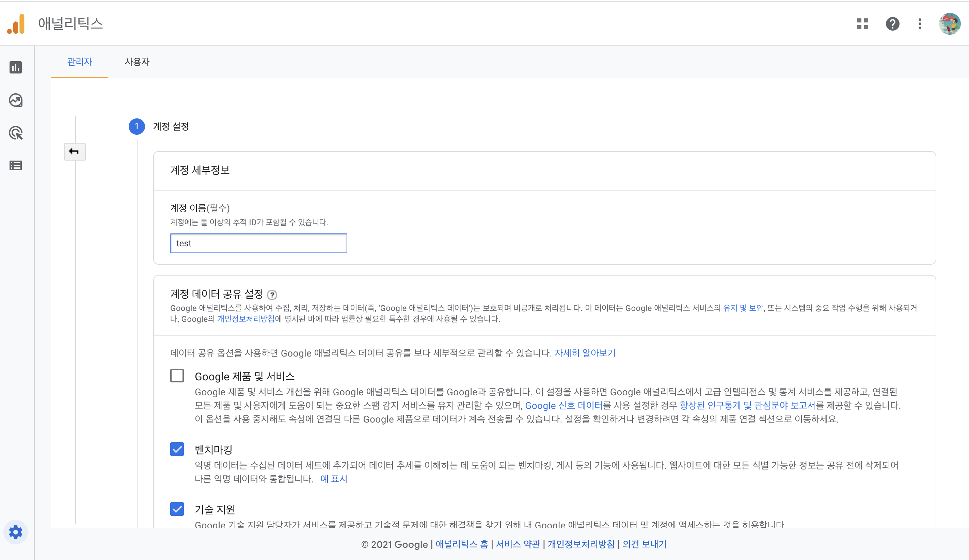Image resolution: width=969 pixels, height=560 pixels.
Task: Switch to the 사용자 tab
Action: (x=137, y=62)
